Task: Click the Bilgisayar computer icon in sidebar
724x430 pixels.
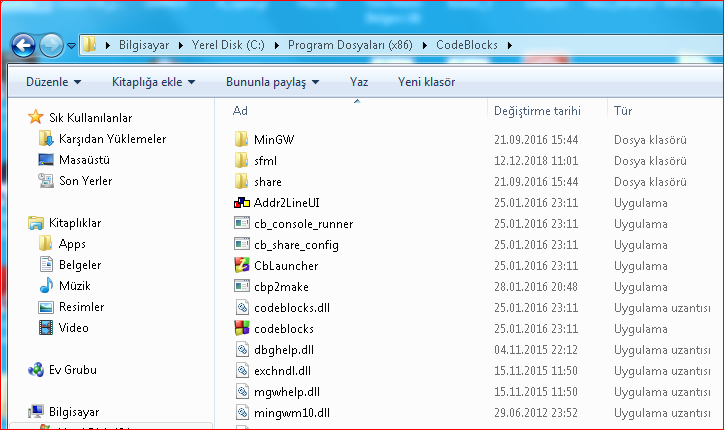Action: point(36,412)
